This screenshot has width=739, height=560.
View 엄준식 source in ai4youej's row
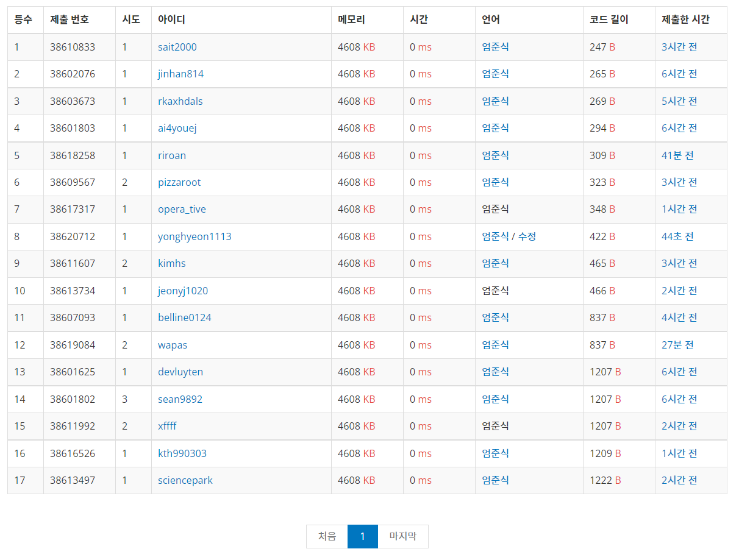[x=495, y=128]
